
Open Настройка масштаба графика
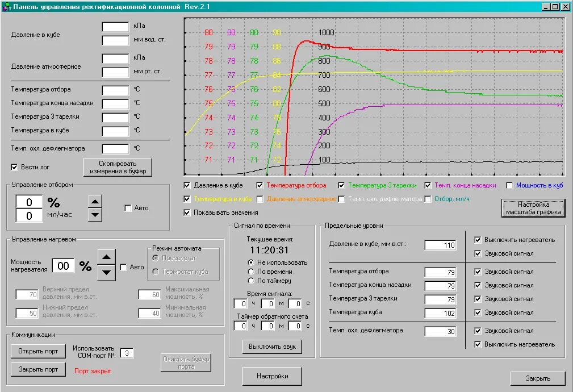[533, 208]
